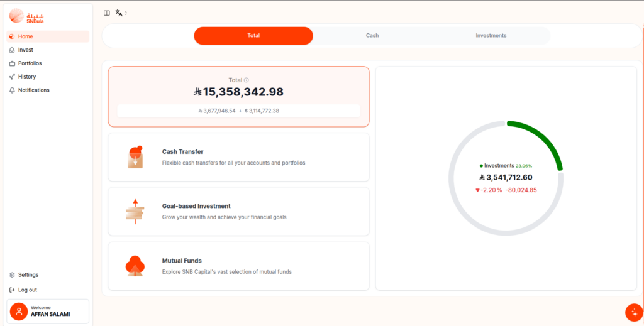Viewport: 644px width, 326px height.
Task: Click the Settings gear icon
Action: (x=12, y=275)
